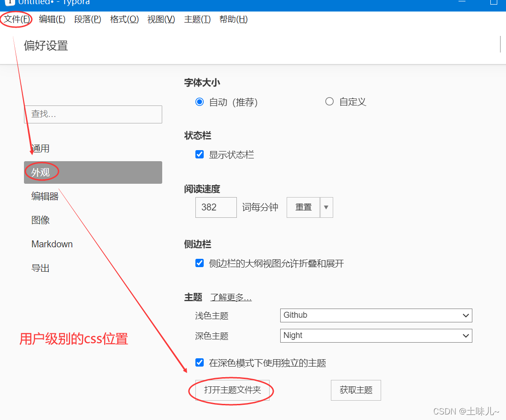
Task: Toggle 在深色模式下使用独立的主题 checkbox
Action: click(x=200, y=362)
